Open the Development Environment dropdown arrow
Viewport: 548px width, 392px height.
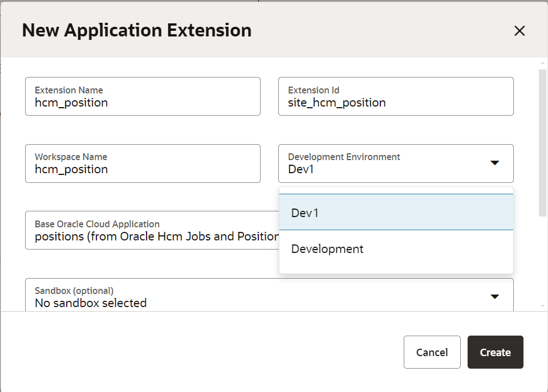(x=494, y=162)
